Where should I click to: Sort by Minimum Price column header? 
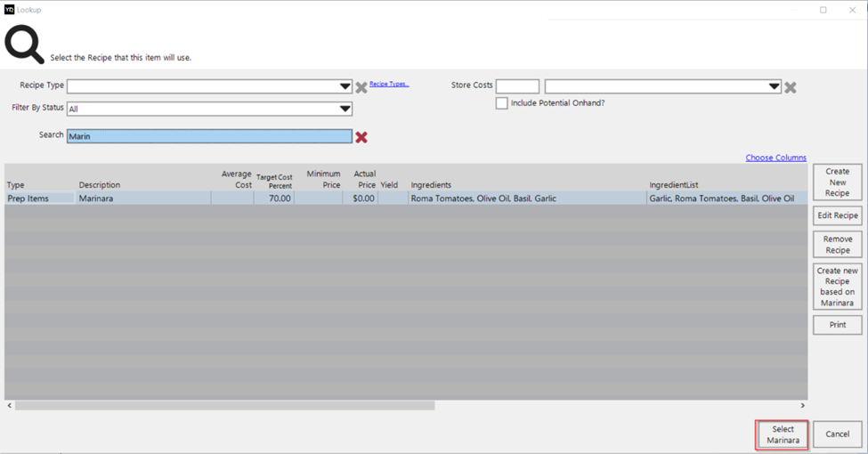tap(323, 180)
